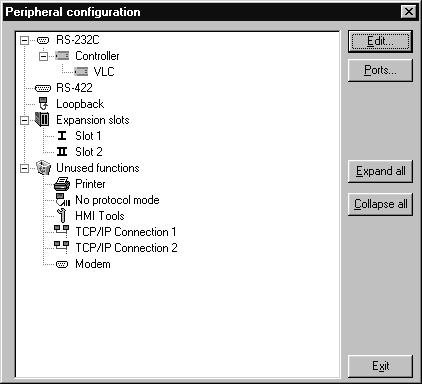The width and height of the screenshot is (422, 384).
Task: Click the Expand all button
Action: pos(380,171)
